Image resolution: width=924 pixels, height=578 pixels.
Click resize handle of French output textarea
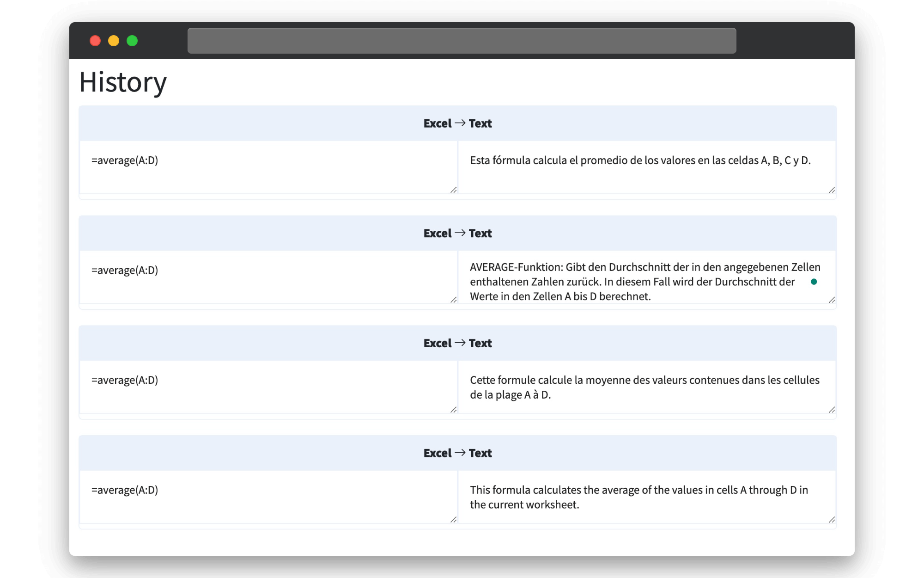pyautogui.click(x=832, y=410)
